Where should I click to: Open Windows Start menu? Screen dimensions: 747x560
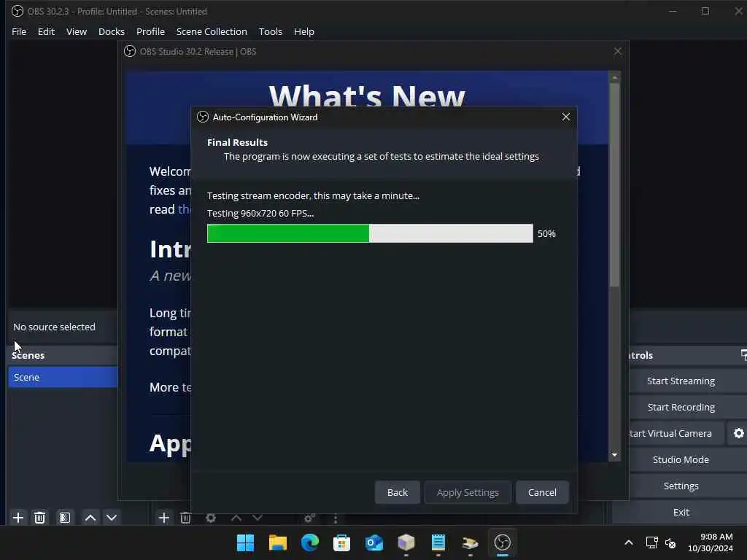(245, 542)
